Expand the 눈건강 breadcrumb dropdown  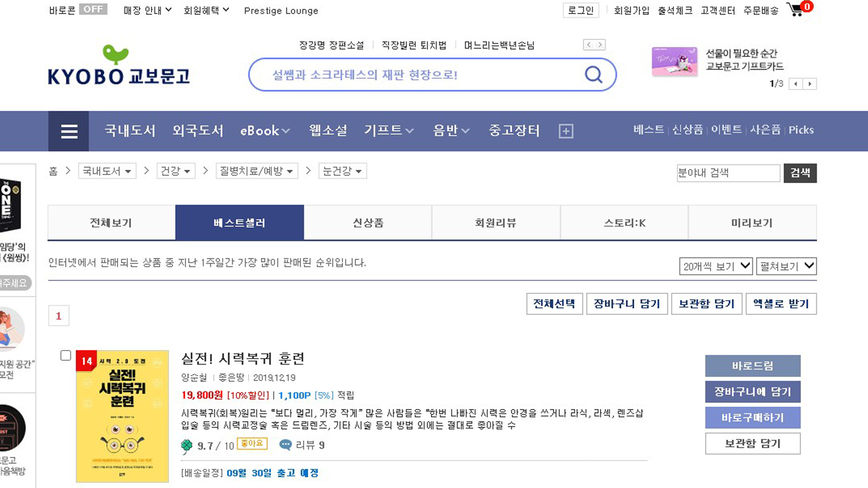(x=342, y=171)
